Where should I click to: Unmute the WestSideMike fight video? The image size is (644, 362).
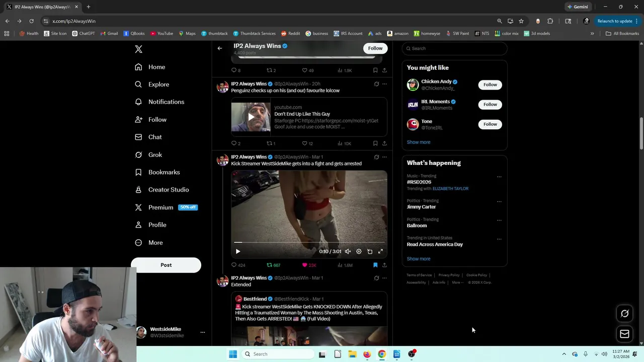[x=348, y=251]
